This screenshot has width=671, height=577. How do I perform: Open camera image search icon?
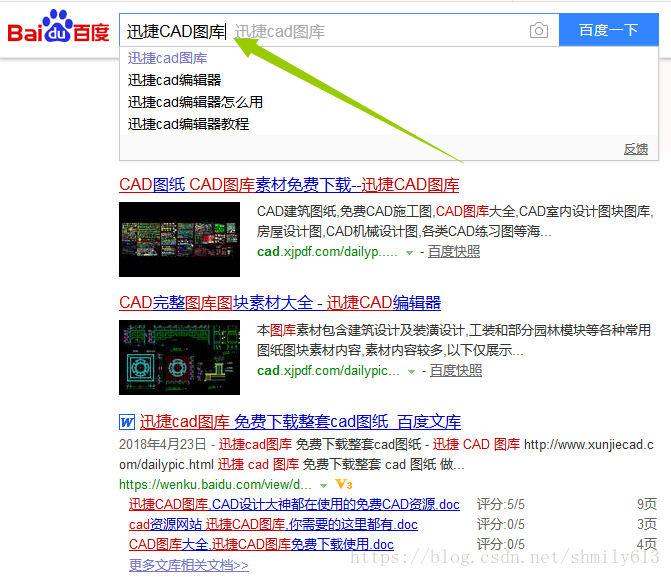[x=538, y=30]
